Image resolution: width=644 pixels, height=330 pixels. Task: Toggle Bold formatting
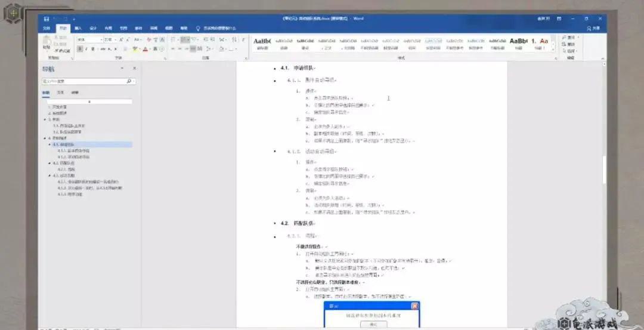[x=79, y=49]
